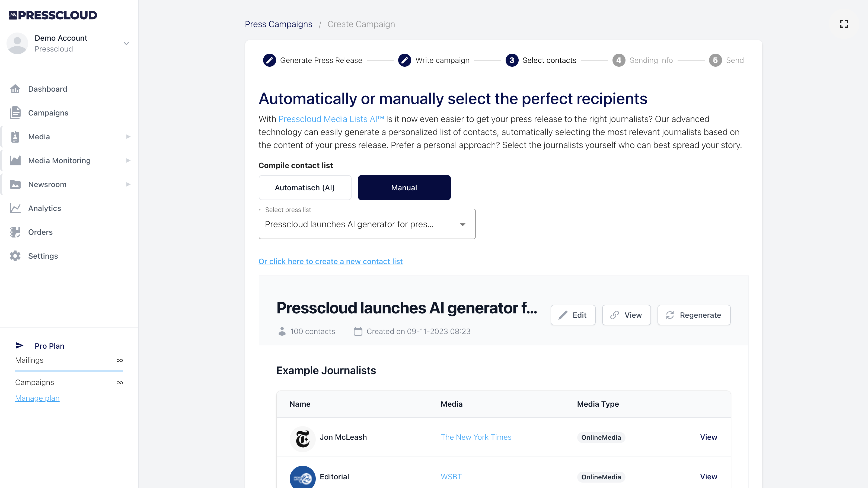Enter fullscreen with the expand icon
The width and height of the screenshot is (868, 488).
[x=844, y=24]
